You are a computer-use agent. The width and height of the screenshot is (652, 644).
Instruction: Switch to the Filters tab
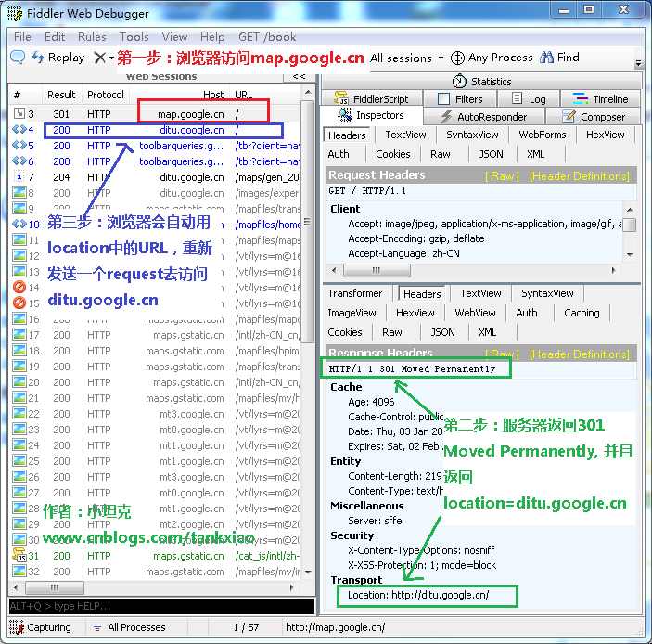tap(460, 99)
